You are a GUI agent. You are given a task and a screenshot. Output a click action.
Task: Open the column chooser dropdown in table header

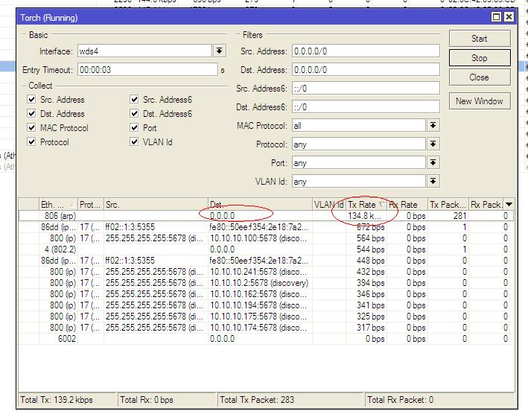click(x=509, y=205)
